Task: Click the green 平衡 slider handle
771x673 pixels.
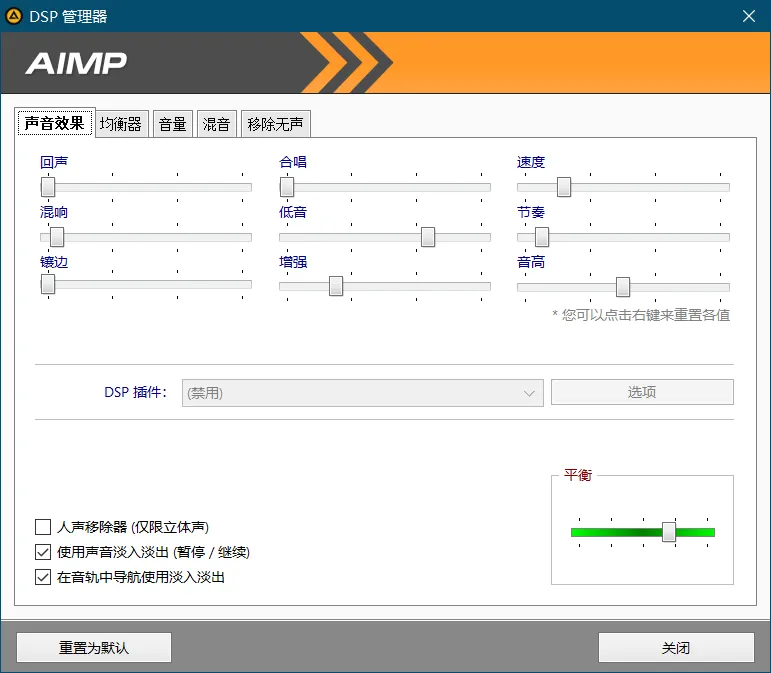Action: [x=669, y=532]
